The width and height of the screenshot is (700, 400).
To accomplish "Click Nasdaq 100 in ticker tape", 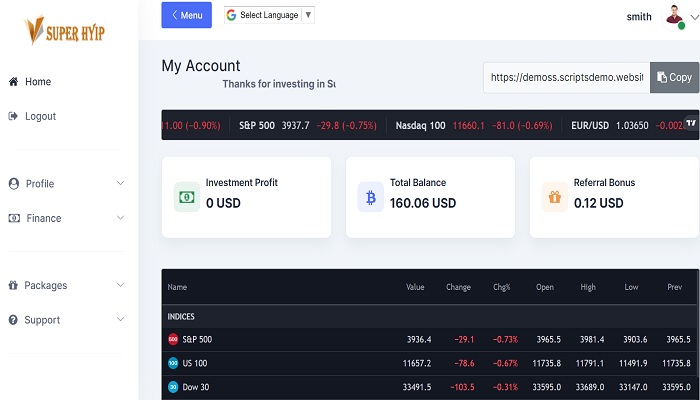I will tap(421, 125).
